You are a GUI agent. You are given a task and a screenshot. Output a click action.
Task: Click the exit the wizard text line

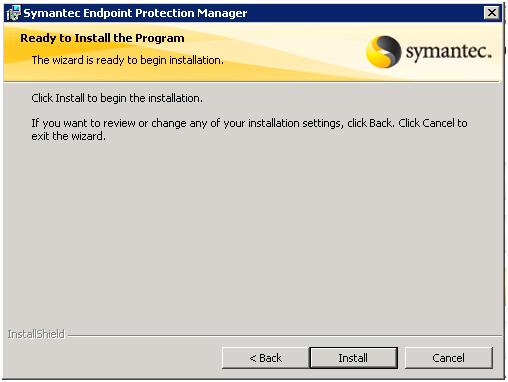(x=68, y=136)
